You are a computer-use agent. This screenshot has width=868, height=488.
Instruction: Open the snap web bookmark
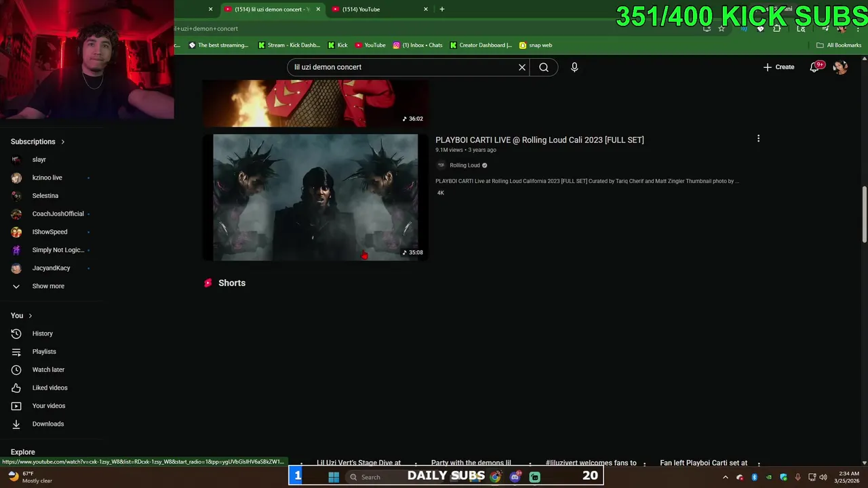point(536,45)
